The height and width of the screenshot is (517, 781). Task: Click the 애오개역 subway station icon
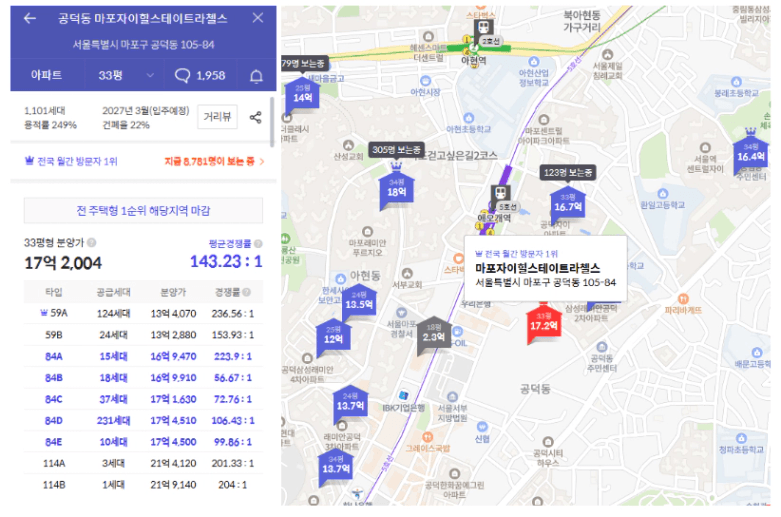click(x=500, y=192)
